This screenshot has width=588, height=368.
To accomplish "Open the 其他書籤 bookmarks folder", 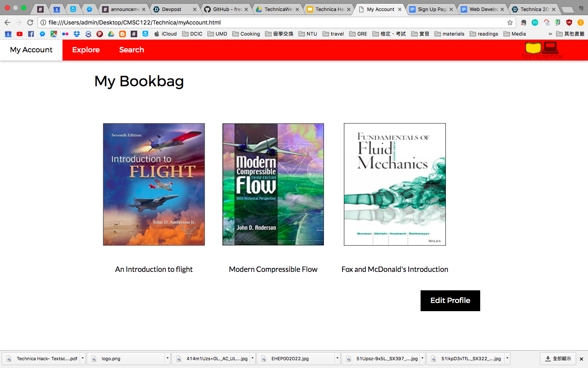I will click(570, 34).
